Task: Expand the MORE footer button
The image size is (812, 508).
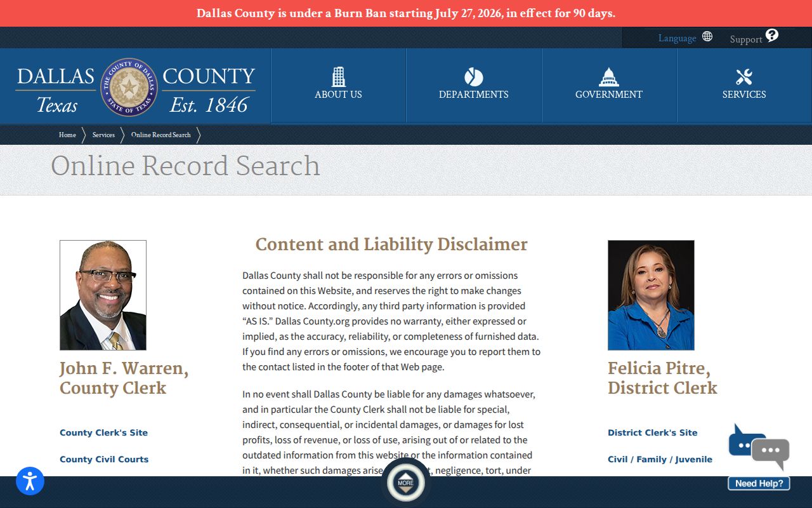Action: pyautogui.click(x=406, y=483)
